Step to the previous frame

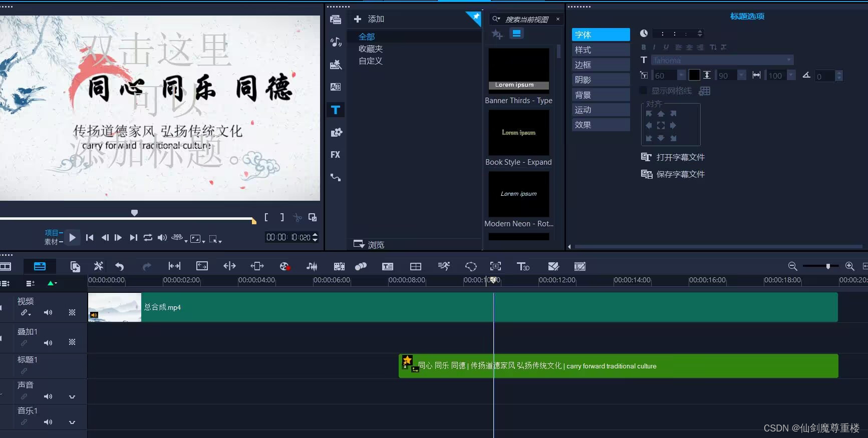tap(105, 237)
